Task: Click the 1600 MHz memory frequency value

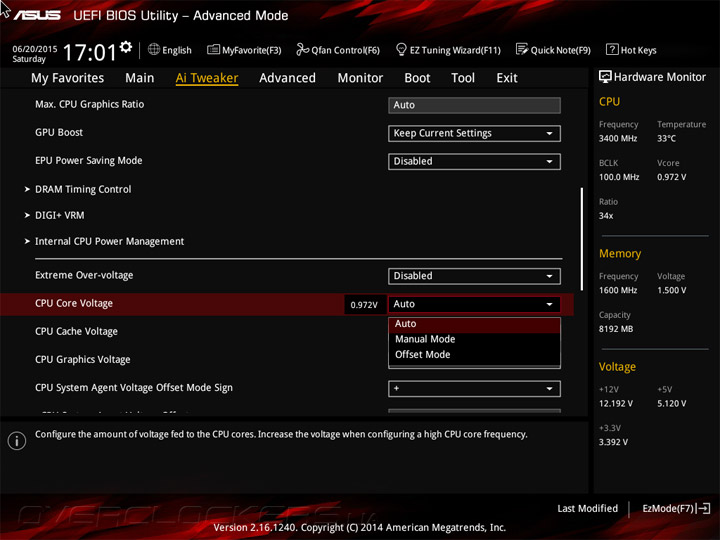Action: coord(618,290)
